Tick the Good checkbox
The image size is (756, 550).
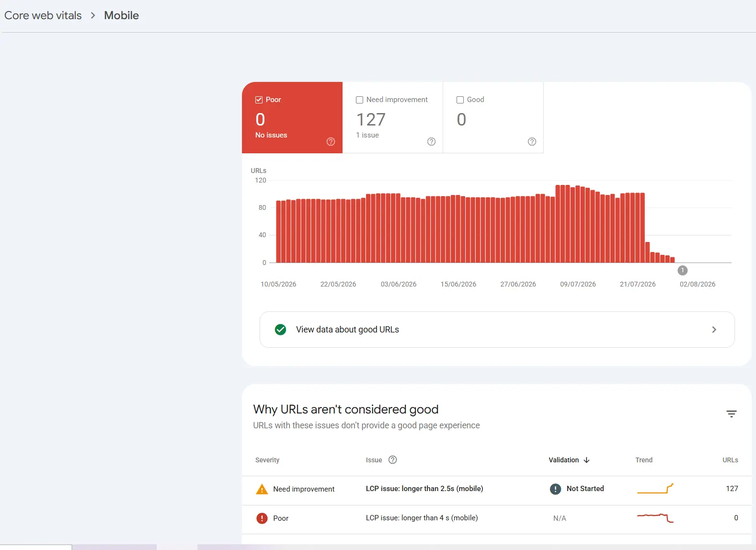click(x=460, y=100)
